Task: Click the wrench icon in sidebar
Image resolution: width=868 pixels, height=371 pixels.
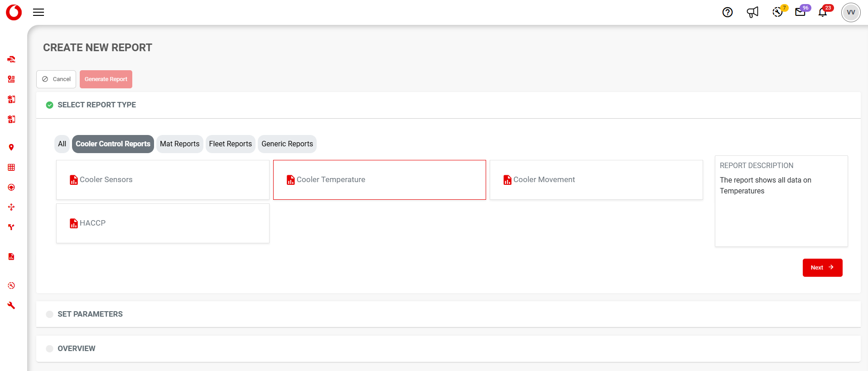Action: click(x=11, y=305)
